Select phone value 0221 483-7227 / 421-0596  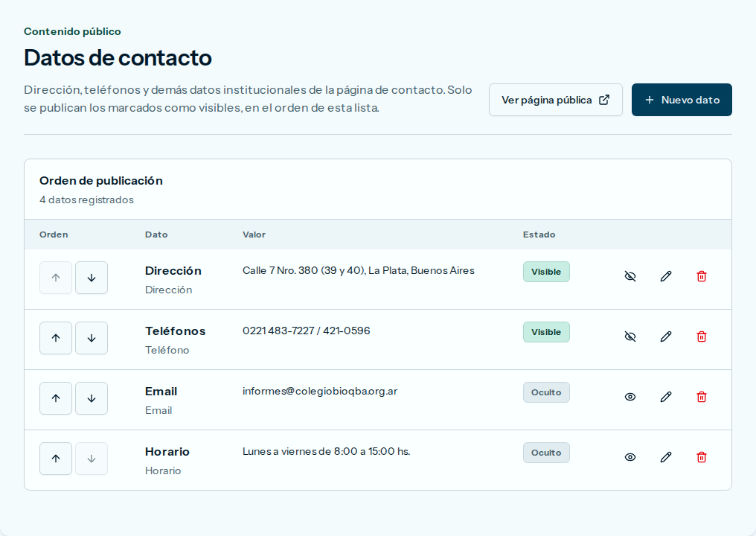(306, 331)
